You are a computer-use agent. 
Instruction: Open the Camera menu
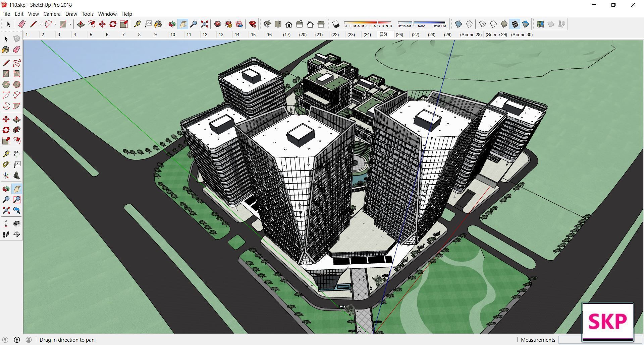(x=52, y=14)
